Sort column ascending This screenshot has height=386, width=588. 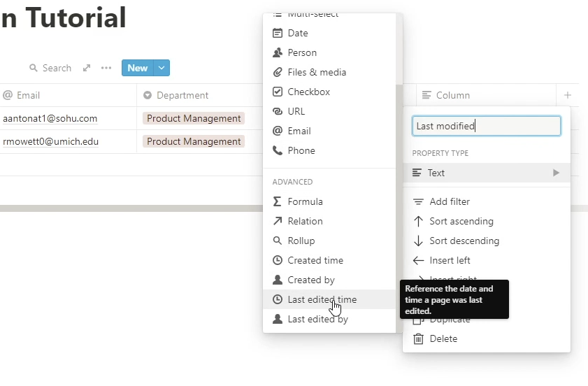(x=487, y=221)
